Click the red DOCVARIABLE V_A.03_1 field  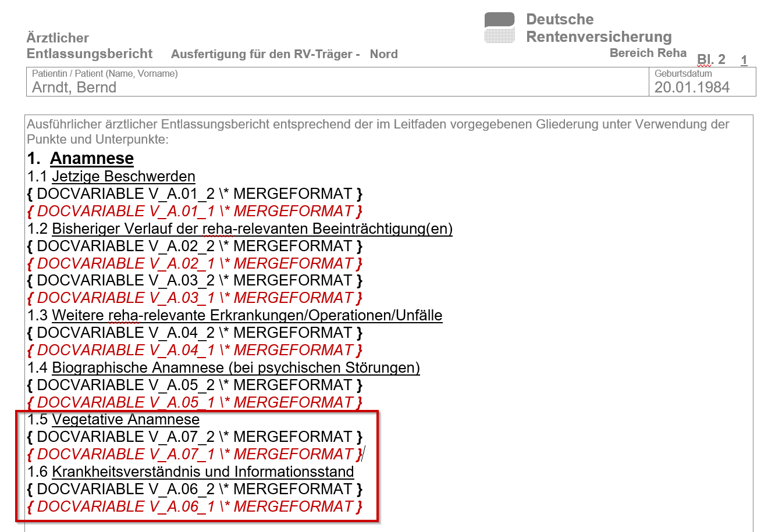(194, 298)
